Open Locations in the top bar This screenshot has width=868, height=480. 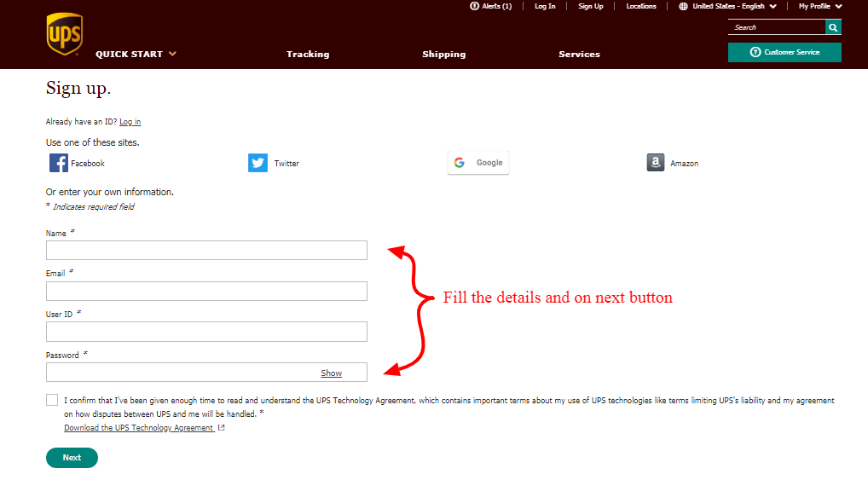tap(641, 6)
